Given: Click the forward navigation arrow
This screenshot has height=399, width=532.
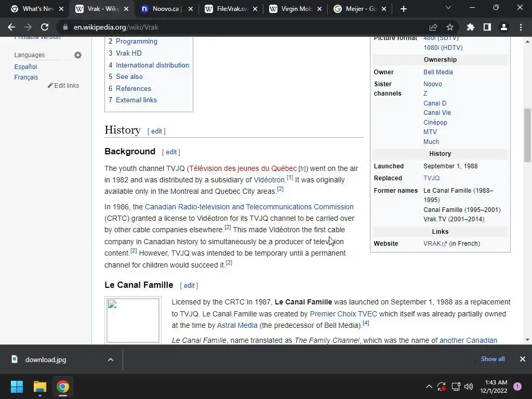Looking at the screenshot, I should click(28, 27).
